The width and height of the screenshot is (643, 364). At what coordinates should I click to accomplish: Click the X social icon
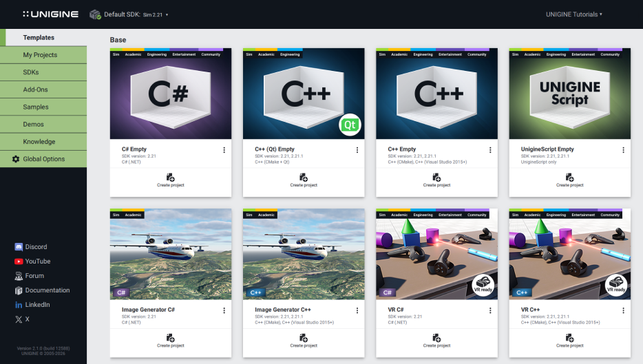19,319
